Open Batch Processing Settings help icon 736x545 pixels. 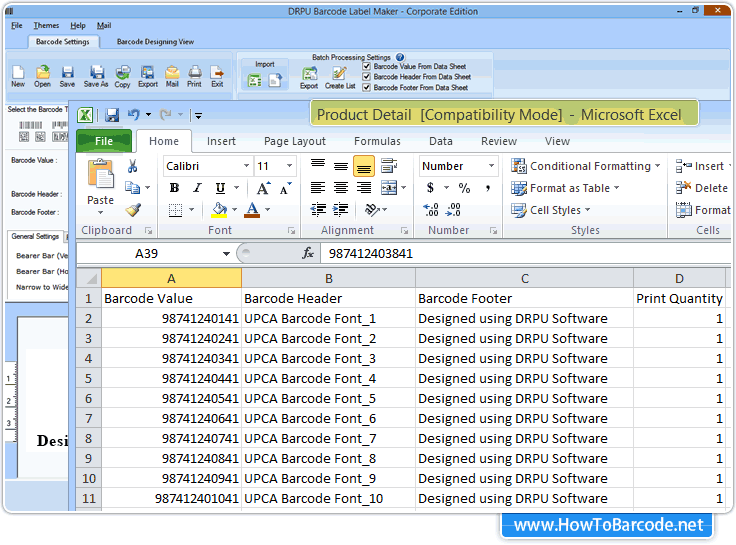coord(400,57)
